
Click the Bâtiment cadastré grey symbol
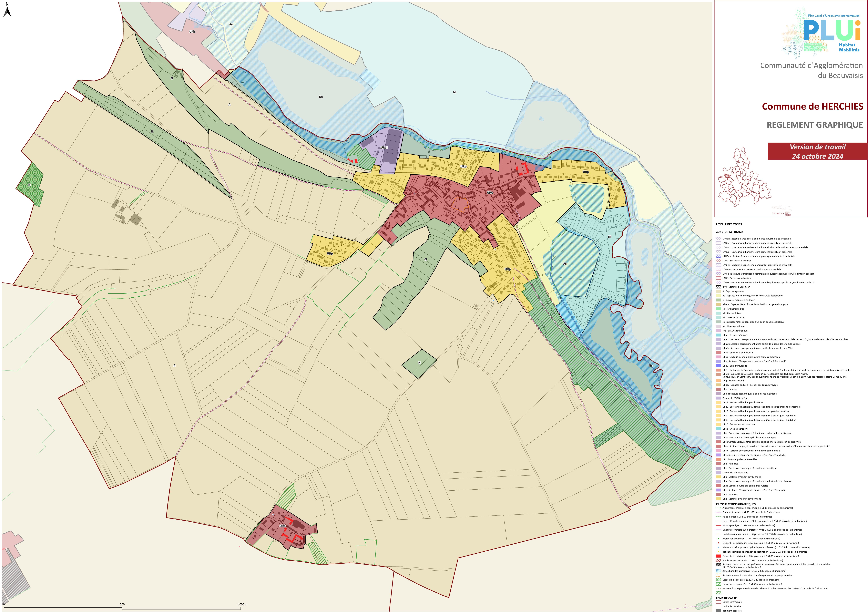point(718,611)
